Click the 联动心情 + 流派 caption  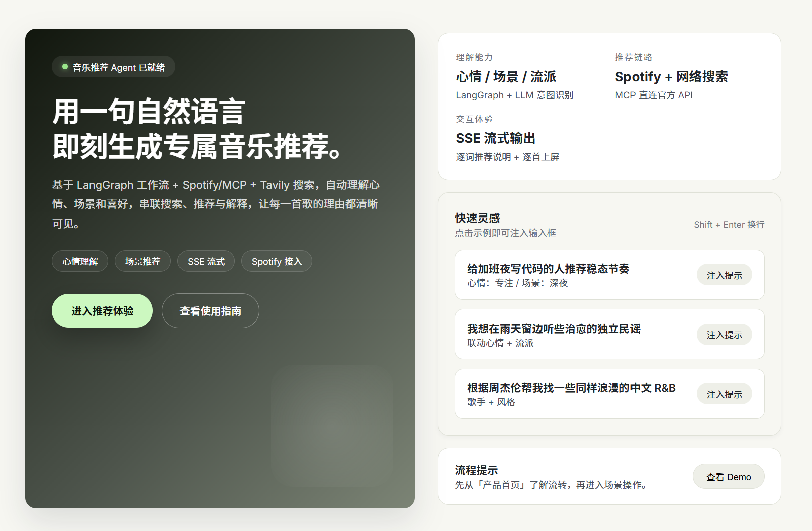500,343
